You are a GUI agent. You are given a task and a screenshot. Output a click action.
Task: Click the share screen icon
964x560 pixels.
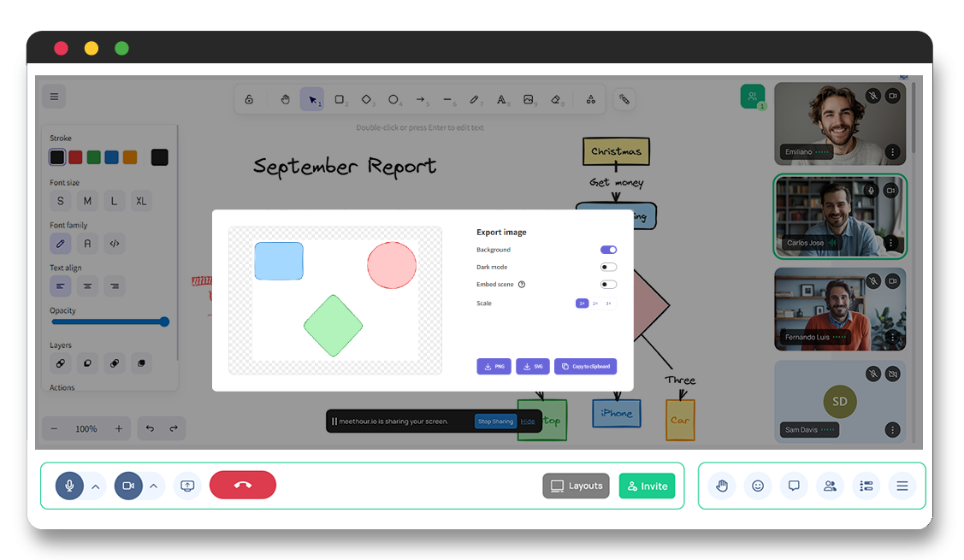point(188,486)
